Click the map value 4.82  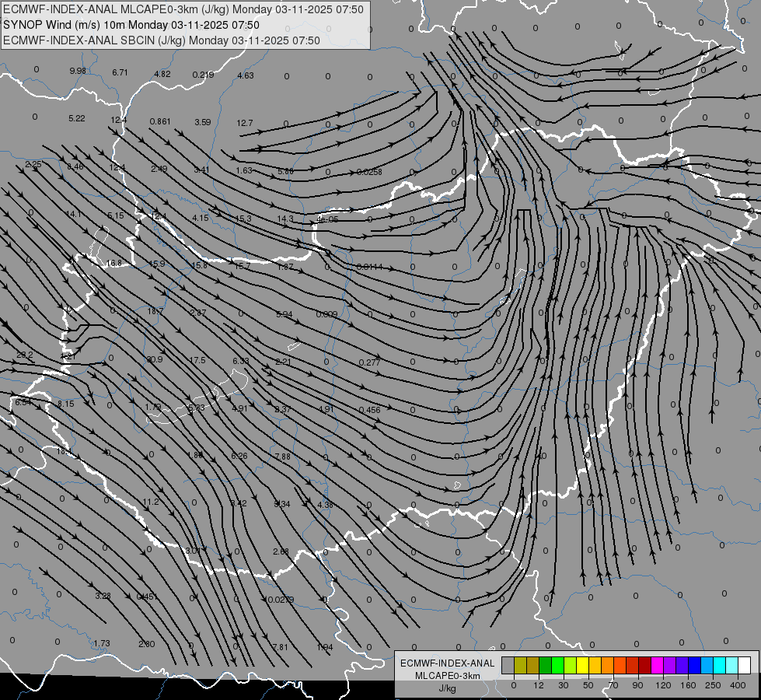tap(162, 74)
